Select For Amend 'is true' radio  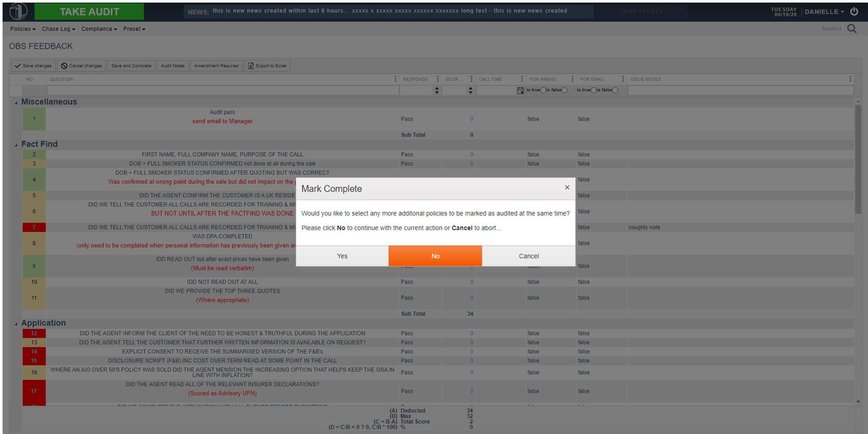coord(543,90)
